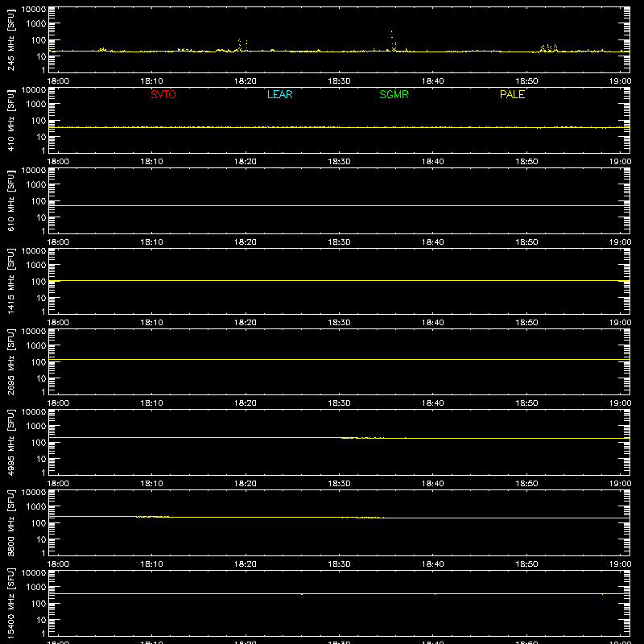Click 19:00 time label under 4995 MHz panel
Viewport: 644px width, 644px height.
coord(620,484)
